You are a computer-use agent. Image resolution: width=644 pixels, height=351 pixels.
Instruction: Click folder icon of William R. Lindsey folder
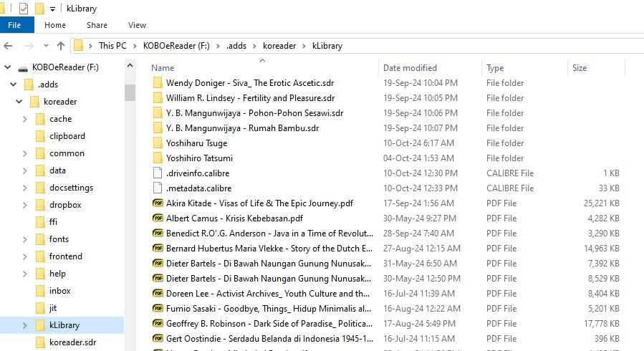(x=158, y=98)
